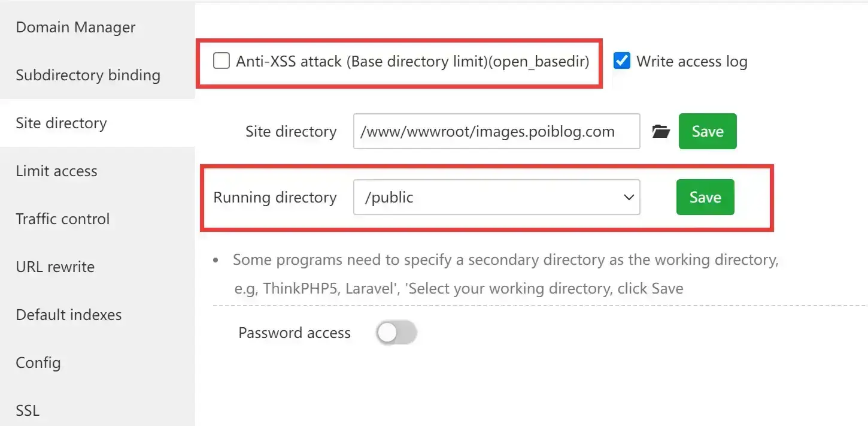The width and height of the screenshot is (868, 426).
Task: Open Domain Manager tab
Action: tap(75, 27)
